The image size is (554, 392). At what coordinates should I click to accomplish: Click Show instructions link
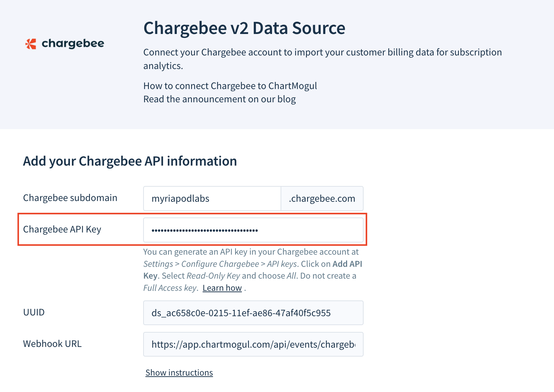[179, 373]
